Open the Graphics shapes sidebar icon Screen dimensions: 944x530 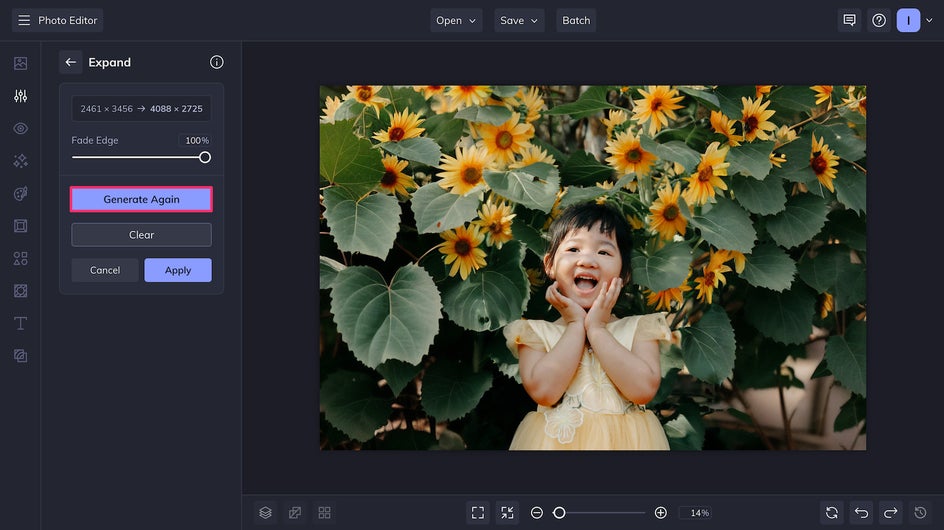(20, 258)
